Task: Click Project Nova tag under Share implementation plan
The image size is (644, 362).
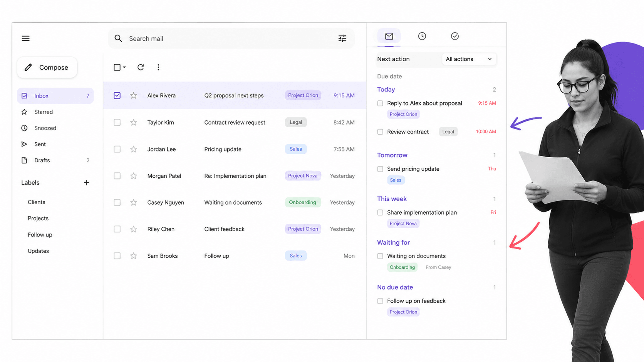Action: tap(403, 224)
